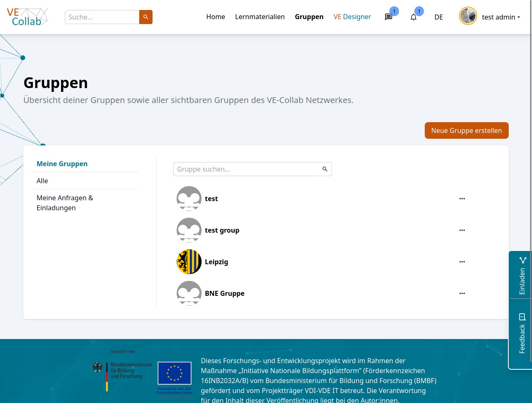Open Lernmaterialien in navigation
Screen dimensions: 532x403
coord(260,17)
